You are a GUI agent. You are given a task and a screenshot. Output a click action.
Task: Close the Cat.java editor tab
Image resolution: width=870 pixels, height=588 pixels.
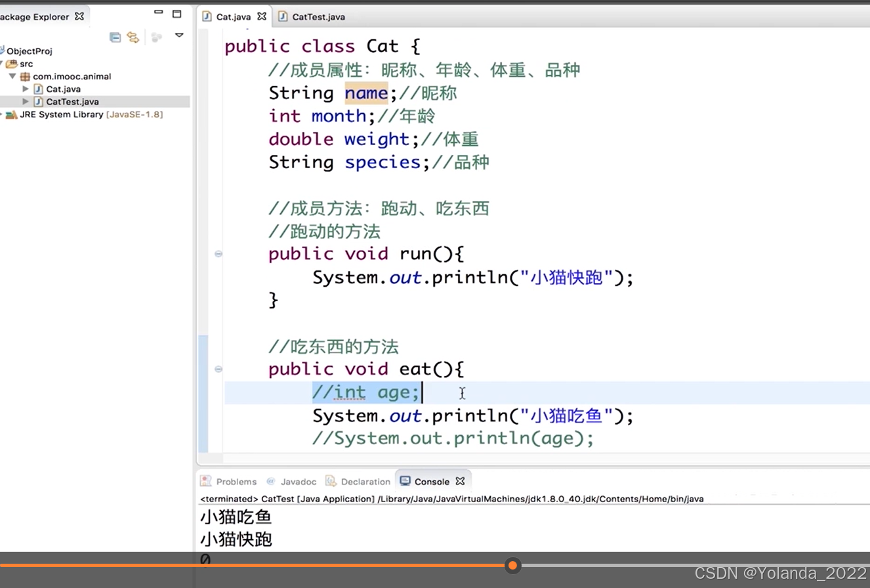pos(261,16)
